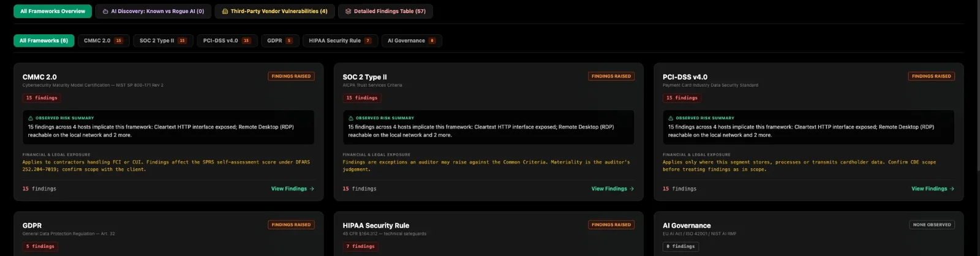
Task: Click Findings Raised badge on SOC 2 Type II card
Action: [x=611, y=77]
